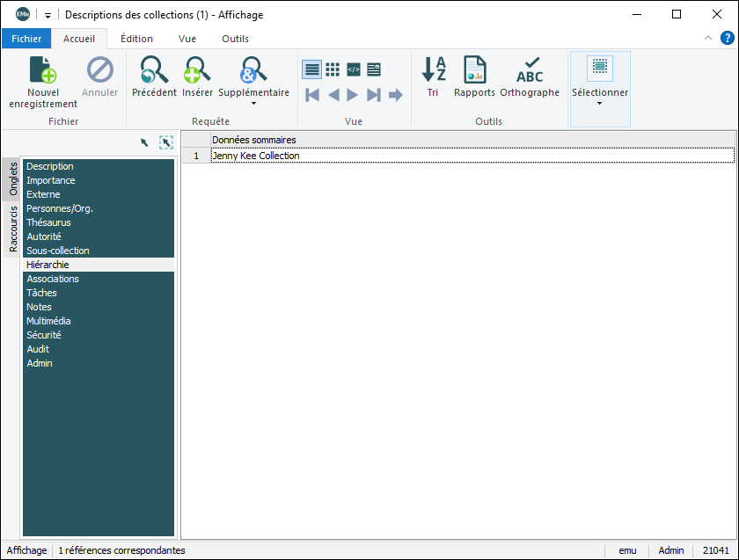Expand the Supplémentaire search dropdown
Screen dimensions: 739x560
coord(253,103)
